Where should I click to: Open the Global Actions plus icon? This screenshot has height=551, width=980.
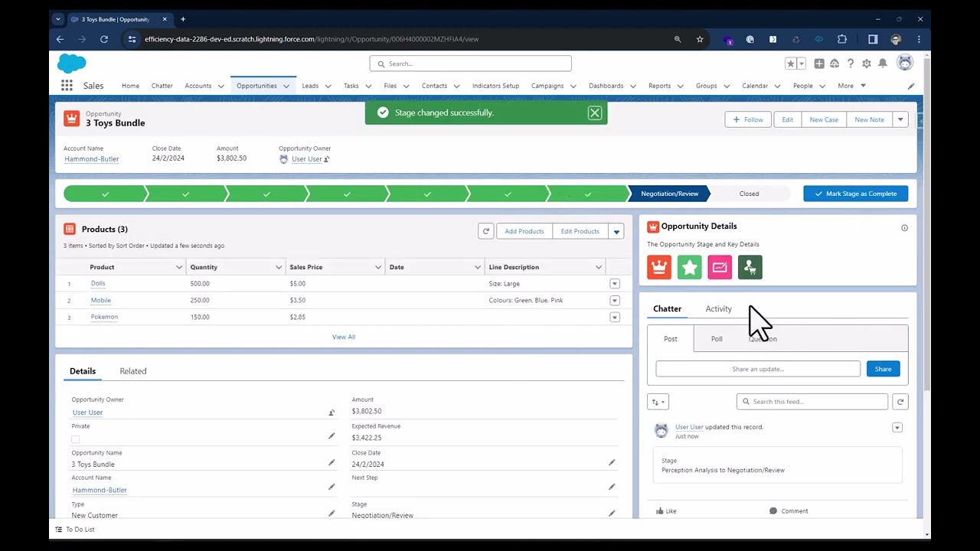[x=819, y=64]
